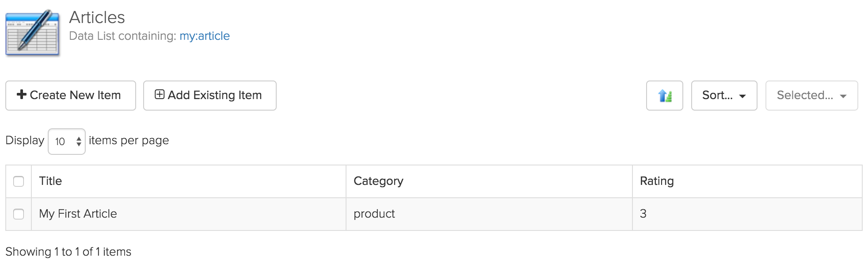
Task: Open the my:article type link
Action: 205,36
